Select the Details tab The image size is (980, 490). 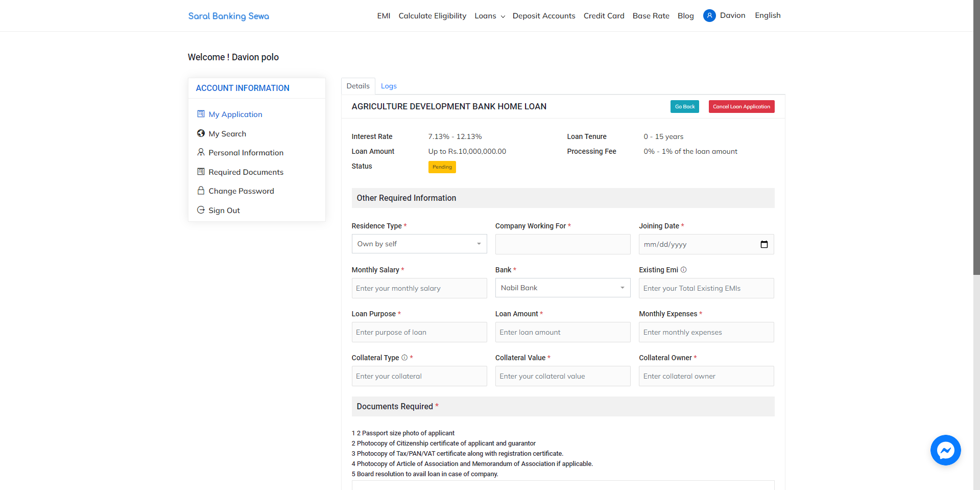point(358,86)
